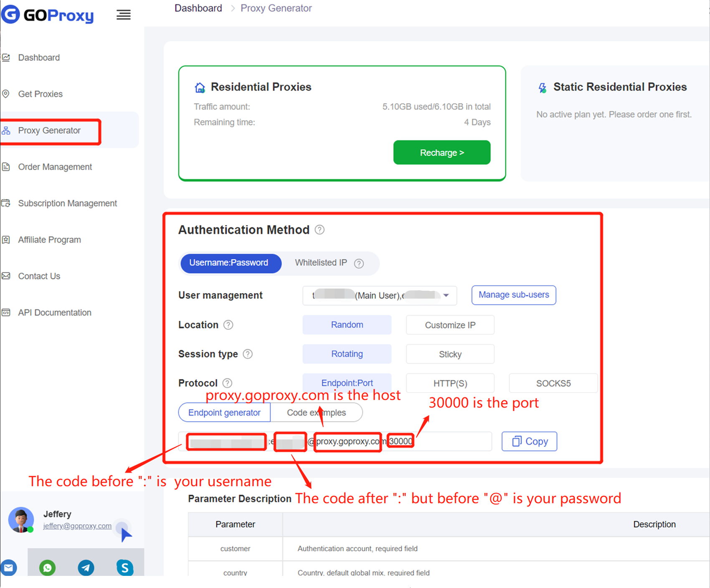Click the Order Management icon
This screenshot has height=588, width=710.
6,167
